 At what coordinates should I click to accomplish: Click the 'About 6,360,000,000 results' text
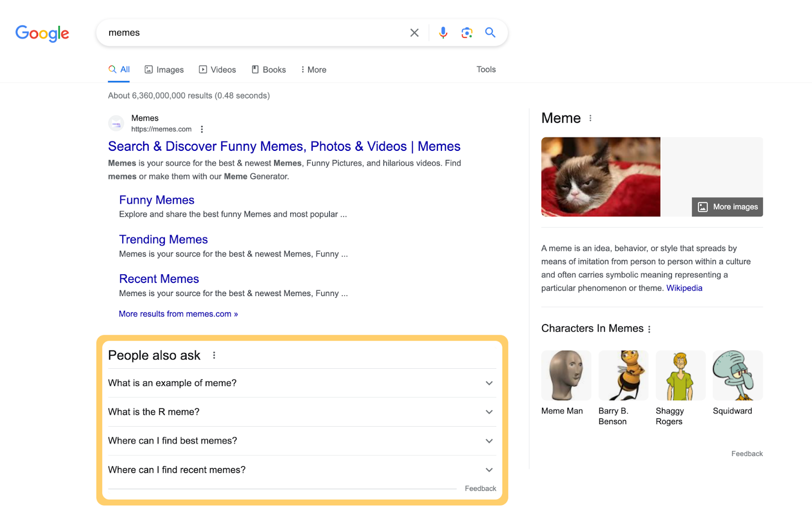click(x=189, y=95)
